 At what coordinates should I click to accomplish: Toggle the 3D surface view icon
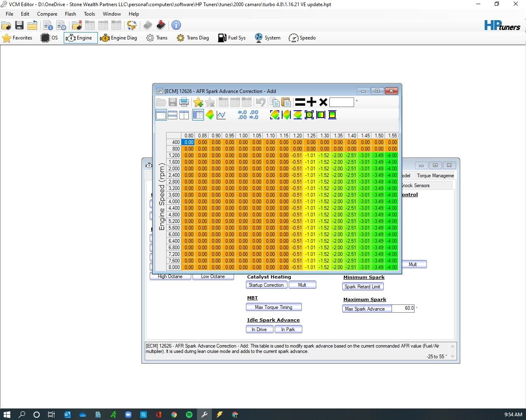[210, 115]
